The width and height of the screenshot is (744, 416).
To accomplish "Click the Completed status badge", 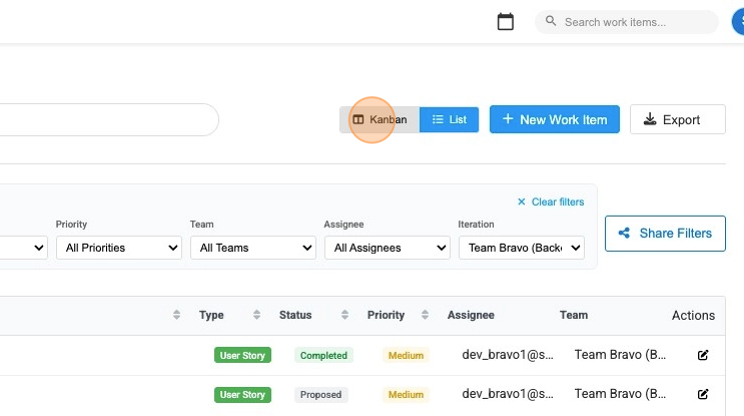I will (x=323, y=355).
